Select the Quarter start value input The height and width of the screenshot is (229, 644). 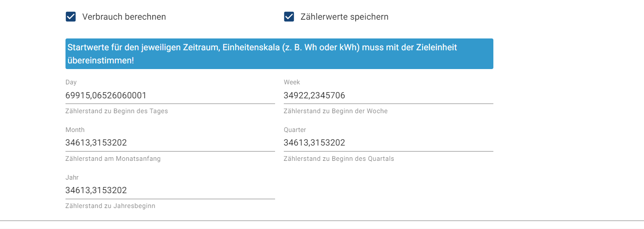(x=389, y=143)
